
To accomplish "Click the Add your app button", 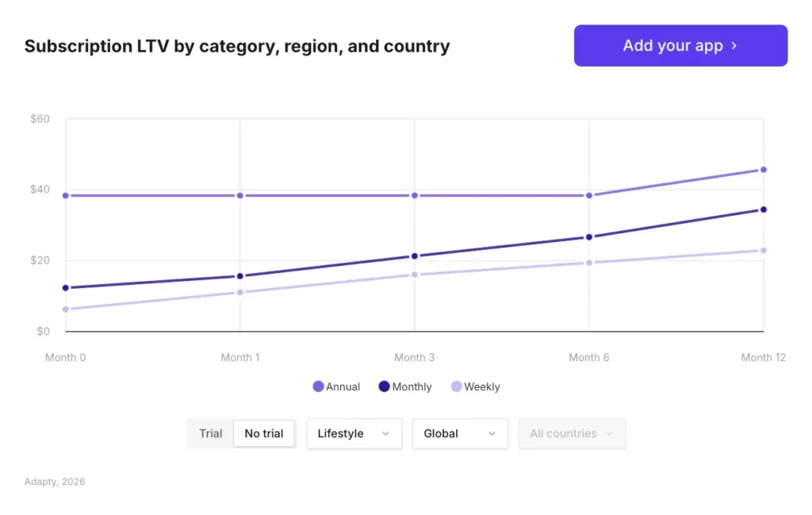I will tap(680, 45).
